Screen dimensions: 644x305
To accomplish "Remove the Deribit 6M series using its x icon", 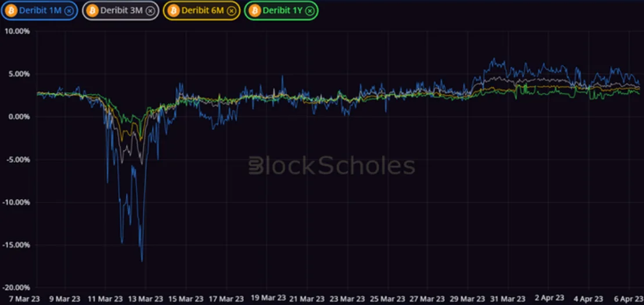I will coord(232,11).
